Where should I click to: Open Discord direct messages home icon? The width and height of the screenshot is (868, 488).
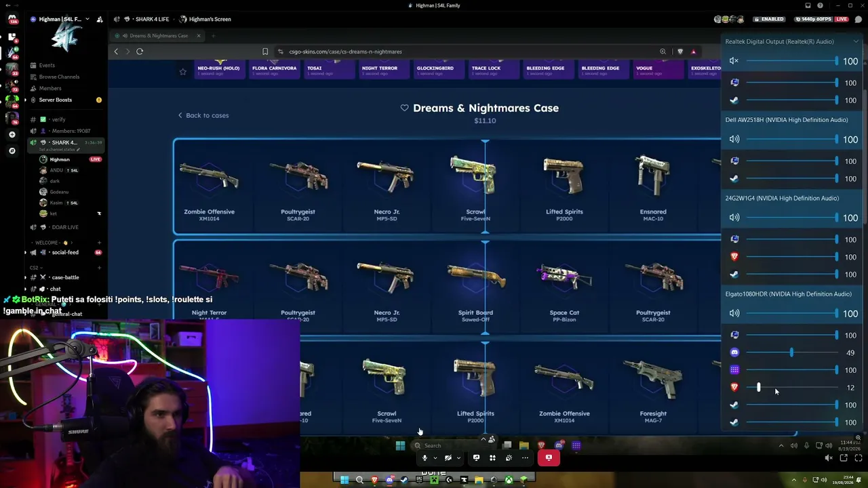point(12,18)
